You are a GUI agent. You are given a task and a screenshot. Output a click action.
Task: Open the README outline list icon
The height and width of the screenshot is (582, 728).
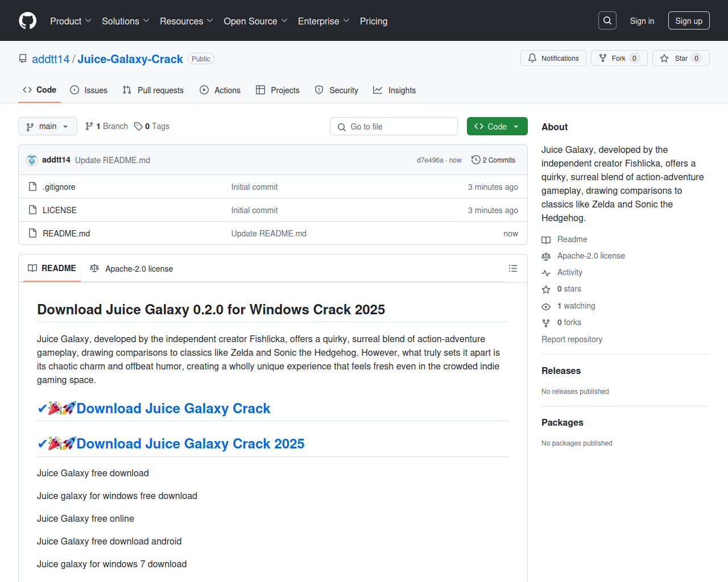(512, 268)
